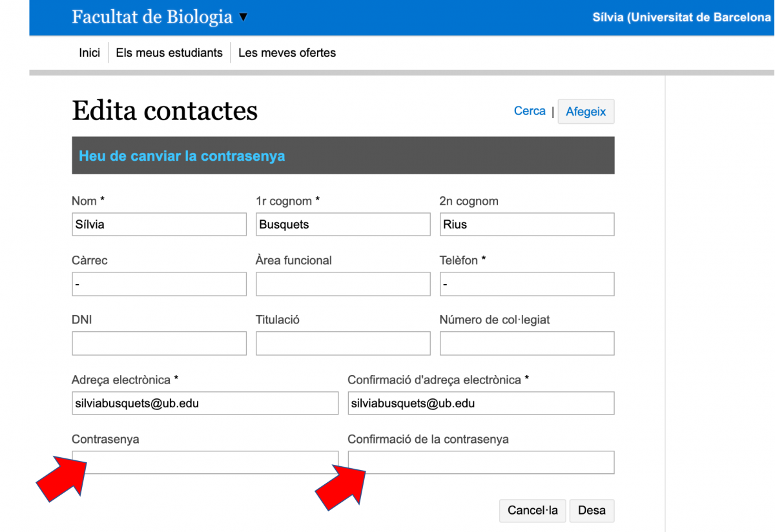Open the Inici menu item
Viewport: 775px width, 532px height.
coord(90,53)
